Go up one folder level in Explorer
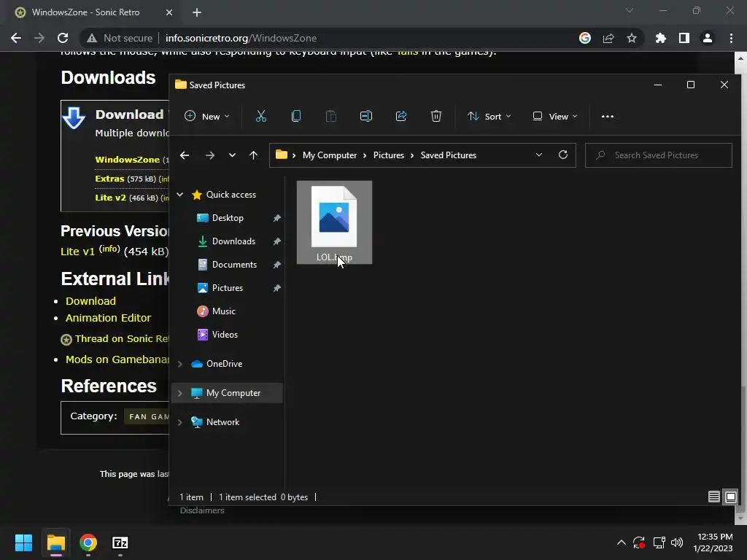747x560 pixels. pyautogui.click(x=253, y=155)
